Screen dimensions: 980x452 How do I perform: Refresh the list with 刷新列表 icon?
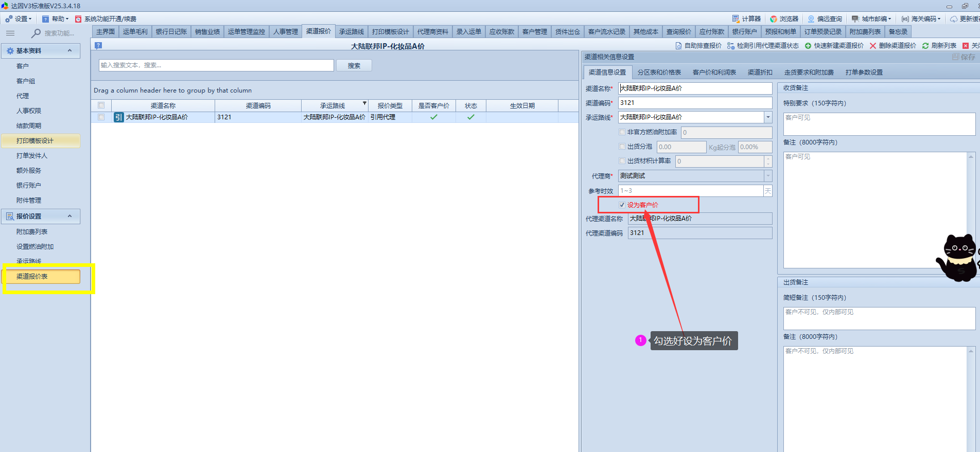point(925,46)
